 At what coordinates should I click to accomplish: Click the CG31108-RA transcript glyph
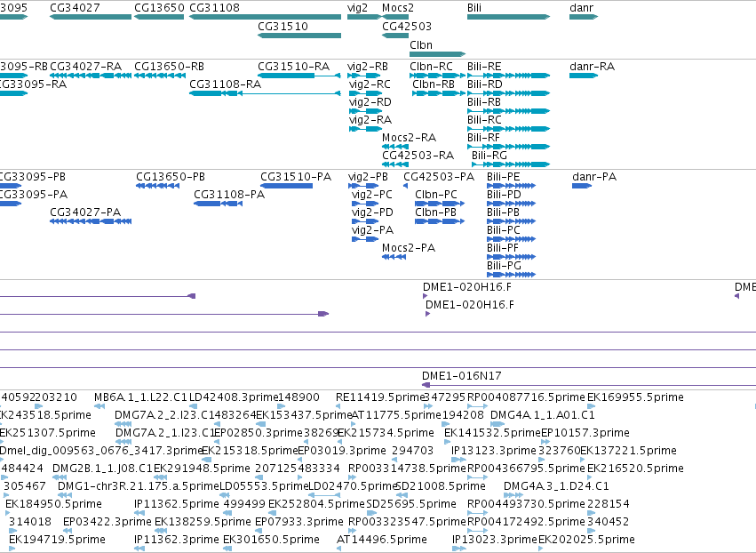click(x=266, y=93)
